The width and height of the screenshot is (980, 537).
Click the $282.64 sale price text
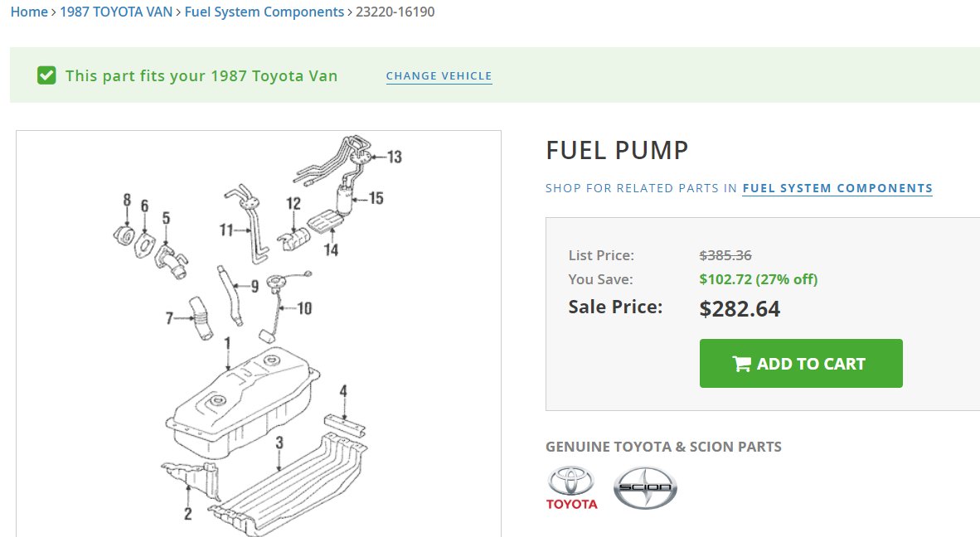coord(740,308)
